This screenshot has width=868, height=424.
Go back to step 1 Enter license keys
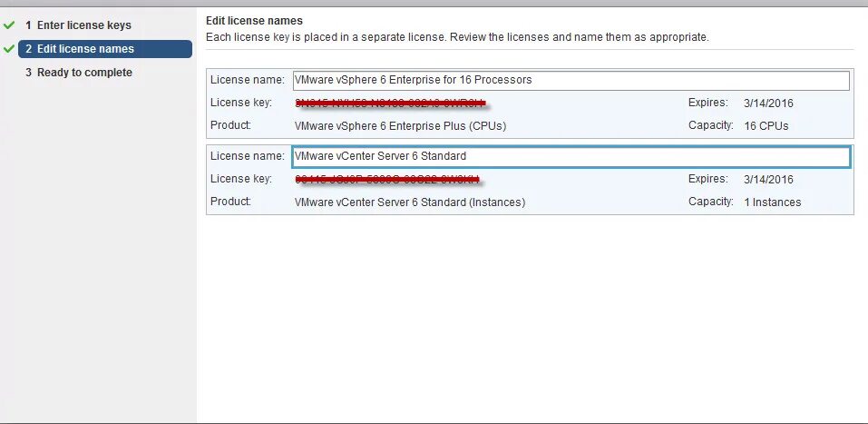[83, 25]
